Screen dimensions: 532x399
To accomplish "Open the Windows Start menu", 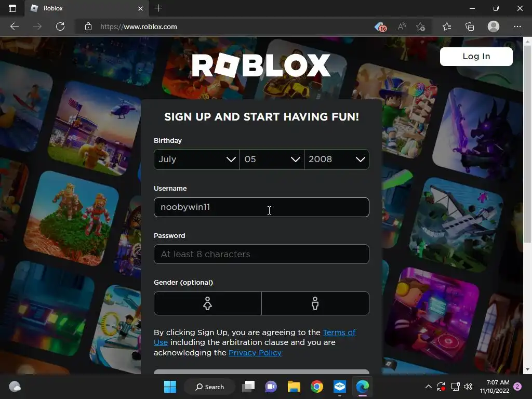I will [170, 387].
